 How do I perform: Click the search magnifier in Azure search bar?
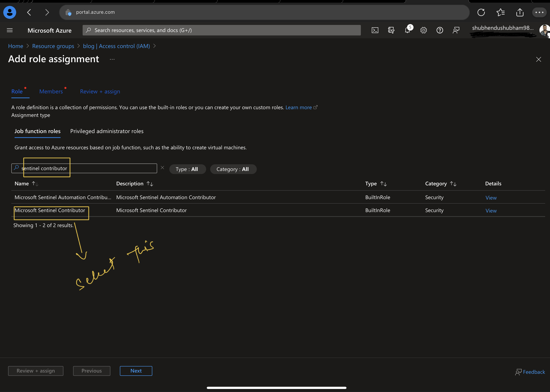[88, 30]
